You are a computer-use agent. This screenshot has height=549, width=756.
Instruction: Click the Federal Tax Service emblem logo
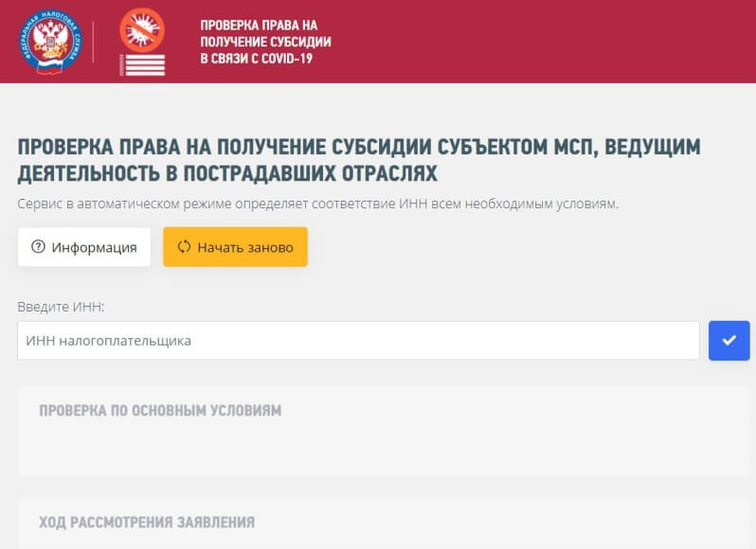(x=50, y=42)
